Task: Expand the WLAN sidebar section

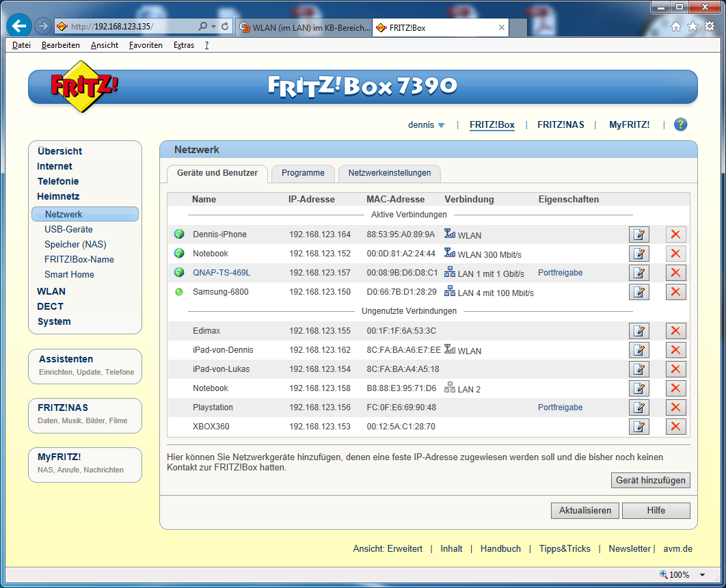Action: [51, 292]
